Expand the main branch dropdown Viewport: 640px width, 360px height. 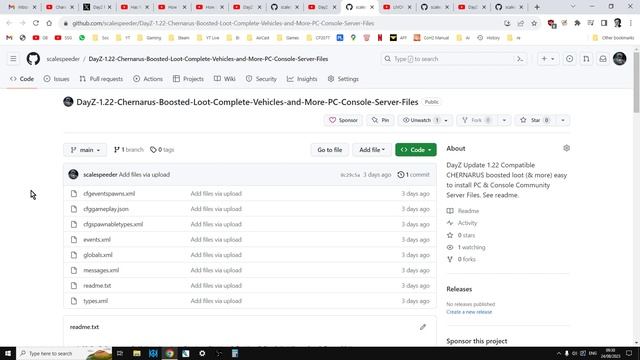pyautogui.click(x=85, y=150)
